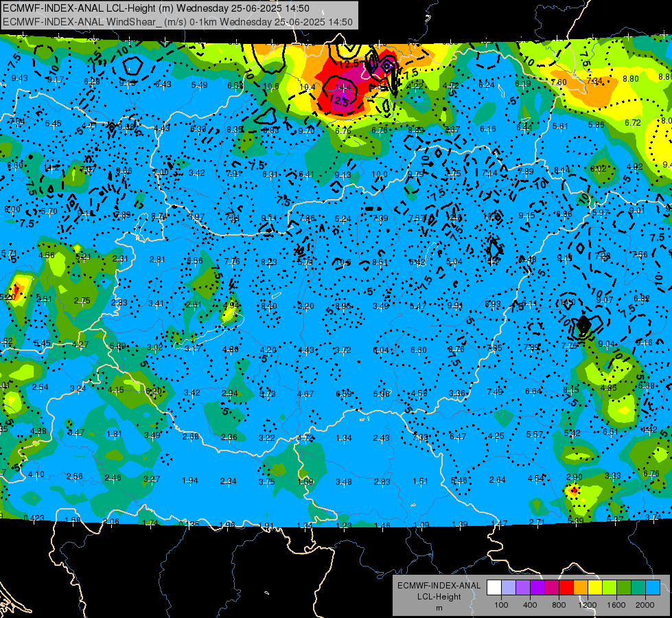
Task: Click the legend tick label 2000
Action: click(645, 605)
